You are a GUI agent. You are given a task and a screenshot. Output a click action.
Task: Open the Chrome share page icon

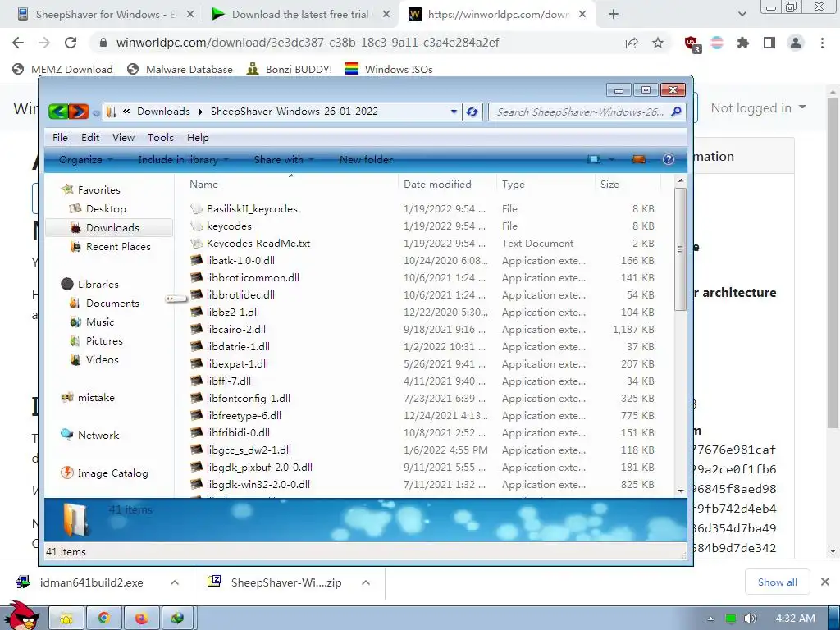[x=632, y=43]
